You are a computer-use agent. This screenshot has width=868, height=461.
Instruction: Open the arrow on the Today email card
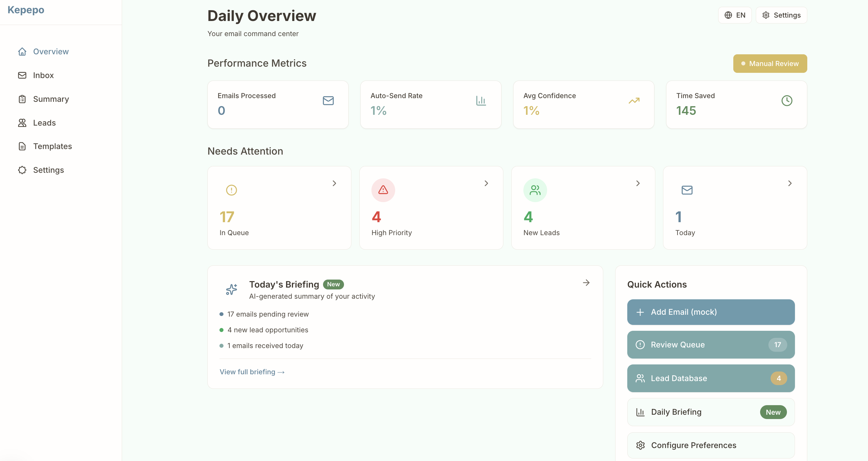(790, 183)
